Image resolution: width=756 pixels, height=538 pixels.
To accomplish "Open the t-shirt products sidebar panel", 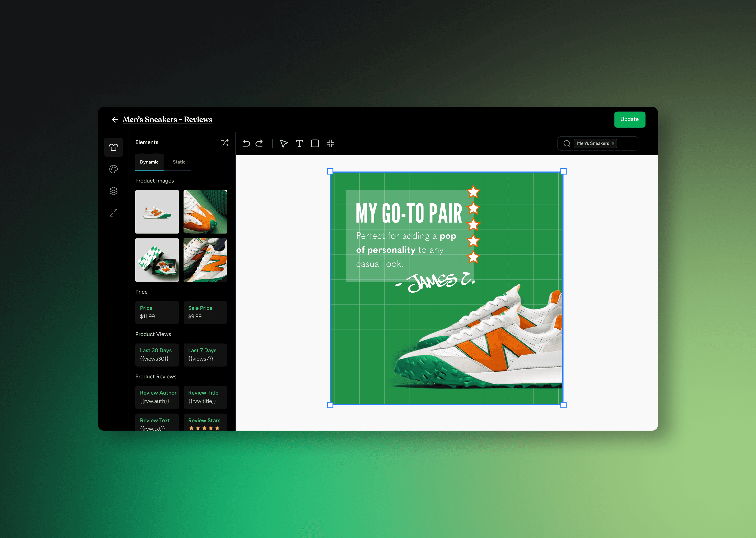I will tap(114, 147).
